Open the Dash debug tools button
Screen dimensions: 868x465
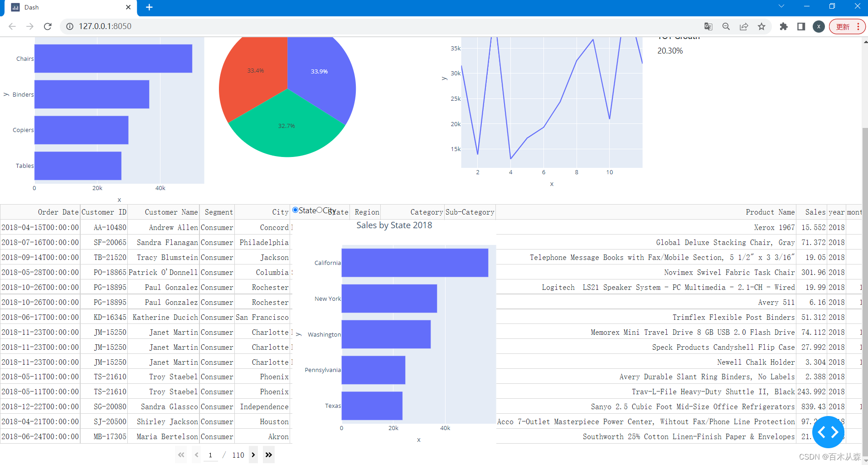pyautogui.click(x=828, y=432)
